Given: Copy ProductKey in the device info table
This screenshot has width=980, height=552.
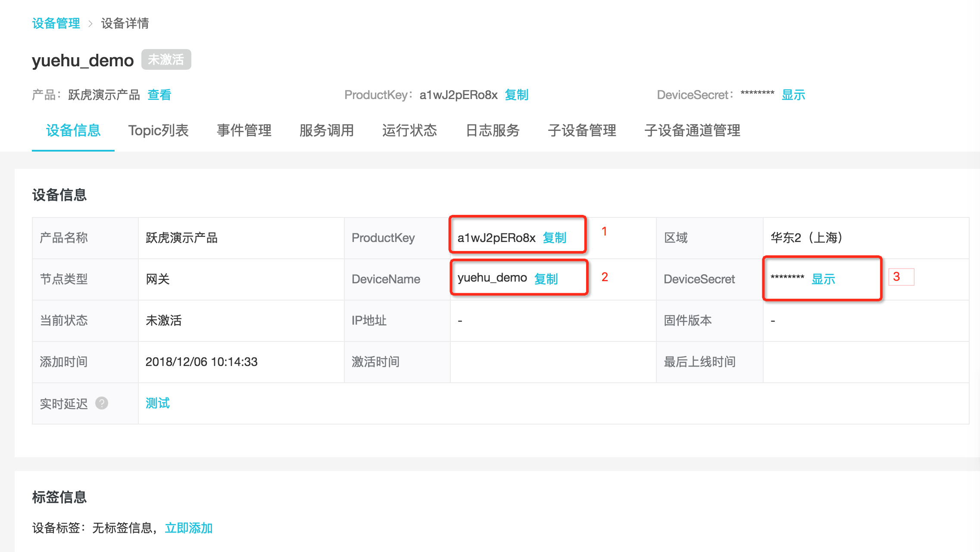Looking at the screenshot, I should 554,238.
